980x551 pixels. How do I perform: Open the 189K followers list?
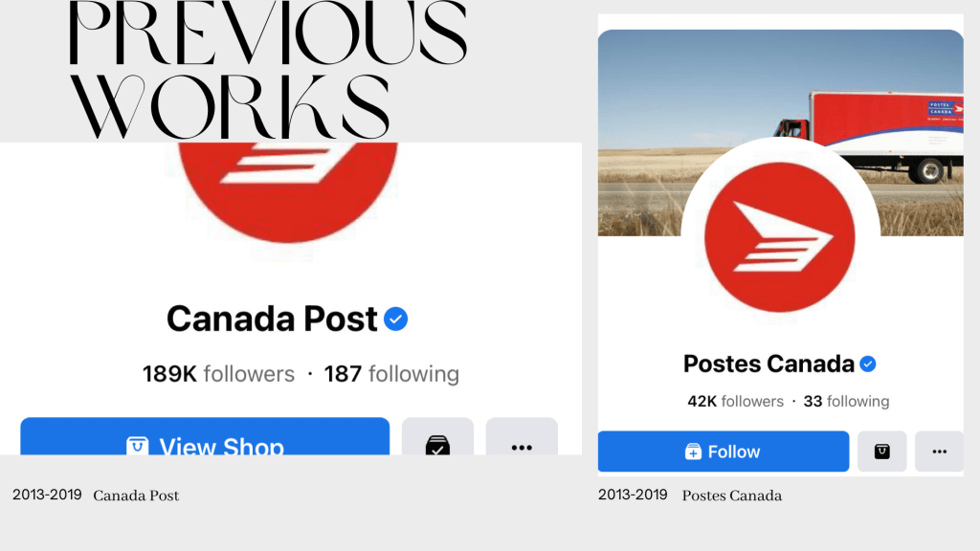(x=218, y=373)
